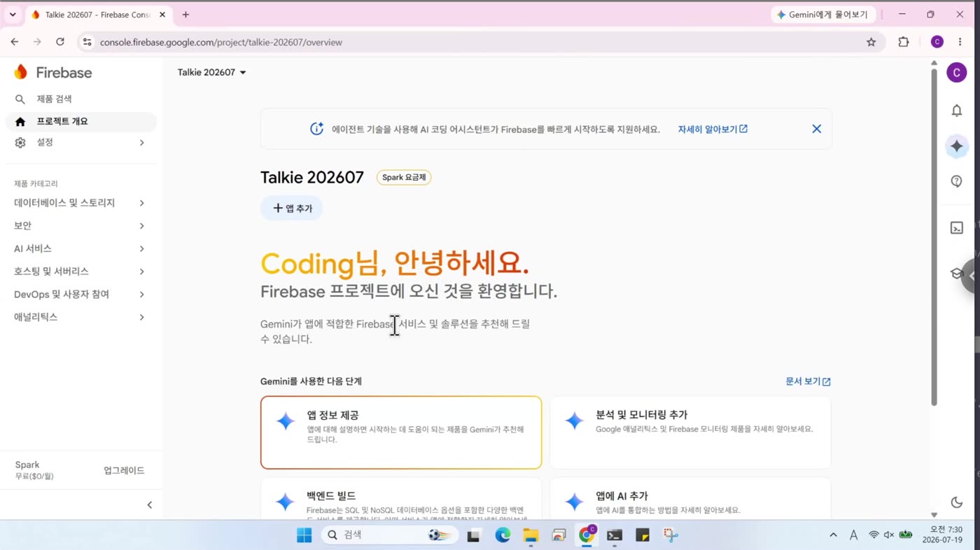
Task: Select the 백엔드 빌드 card
Action: coord(401,498)
